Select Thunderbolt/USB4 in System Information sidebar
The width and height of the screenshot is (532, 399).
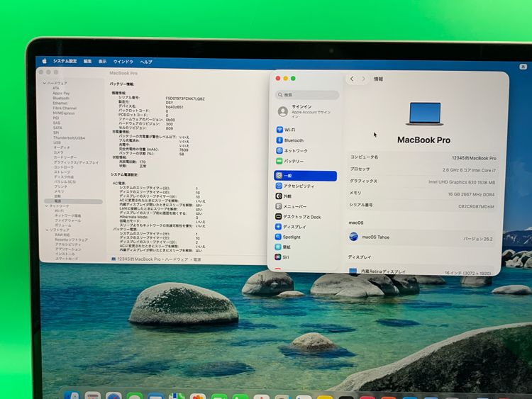pos(70,138)
